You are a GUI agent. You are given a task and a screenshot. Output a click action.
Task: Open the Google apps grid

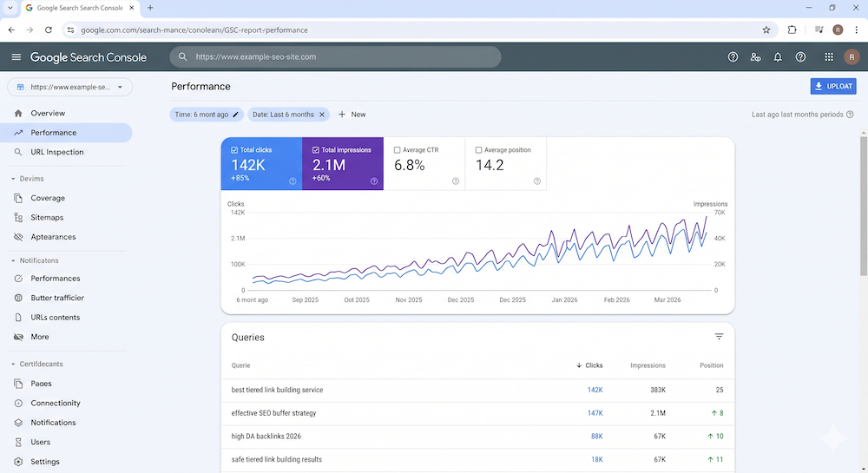[829, 57]
